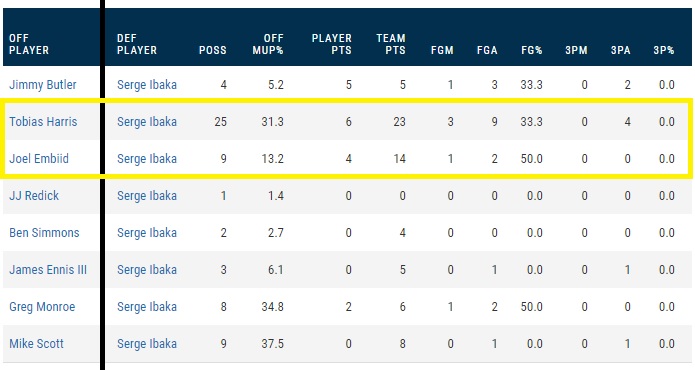
Task: Click Serge Ibaka in Jimmy Butler row
Action: click(x=147, y=85)
